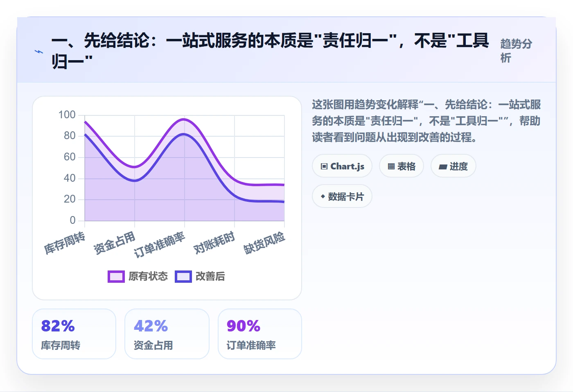The image size is (573, 392).
Task: Click the 订单准确率 x-axis label
Action: (160, 245)
